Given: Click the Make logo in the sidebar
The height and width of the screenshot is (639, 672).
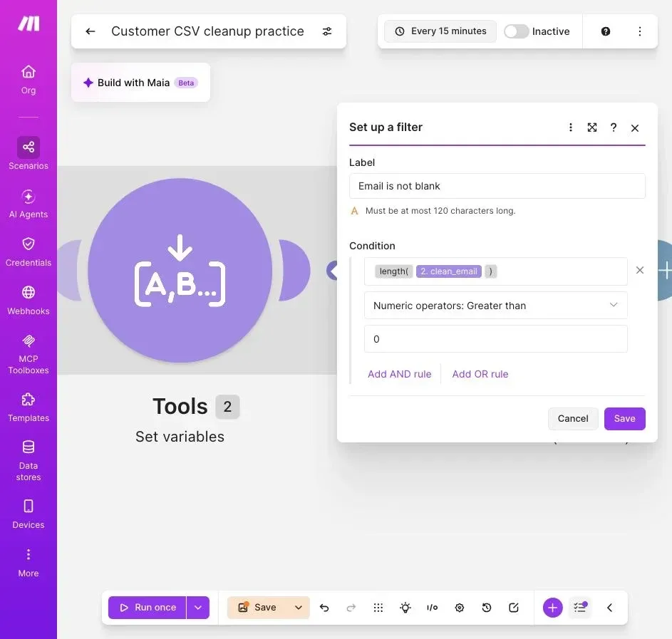Looking at the screenshot, I should click(29, 24).
